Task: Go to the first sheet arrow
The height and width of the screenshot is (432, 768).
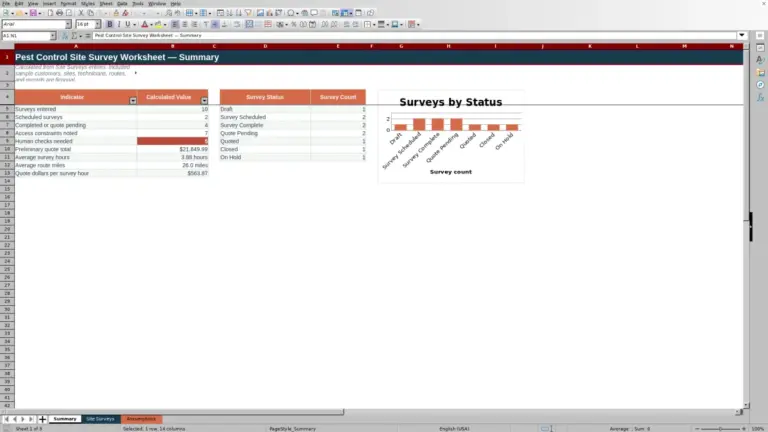Action: point(6,419)
